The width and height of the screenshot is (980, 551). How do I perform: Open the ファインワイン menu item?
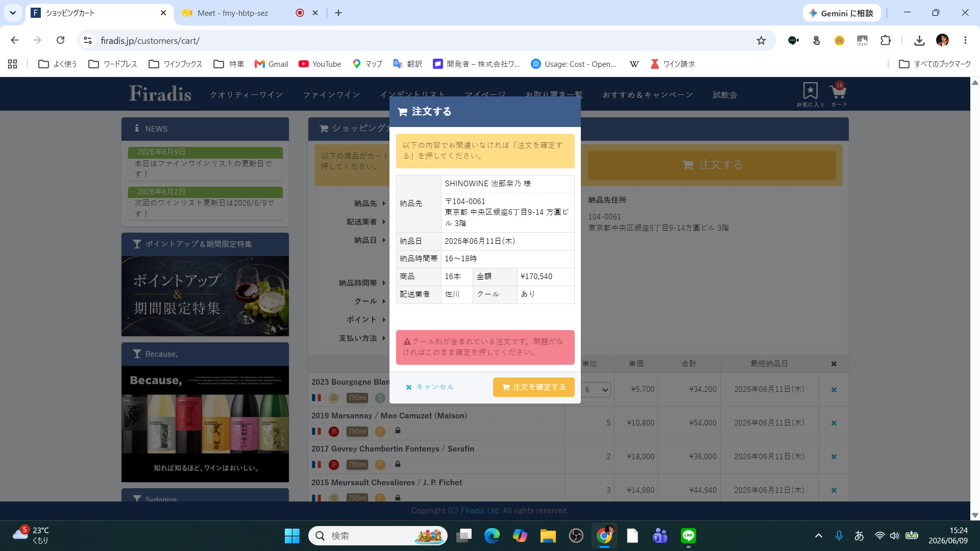[x=332, y=95]
